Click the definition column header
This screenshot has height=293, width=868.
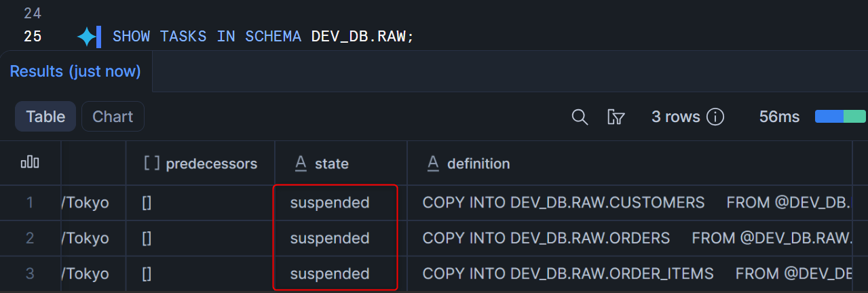pos(478,163)
